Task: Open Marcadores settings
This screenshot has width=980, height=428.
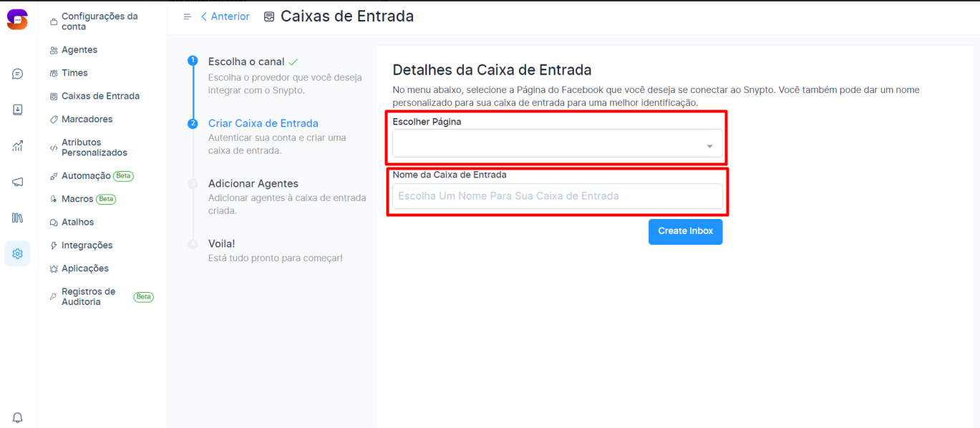Action: 87,119
